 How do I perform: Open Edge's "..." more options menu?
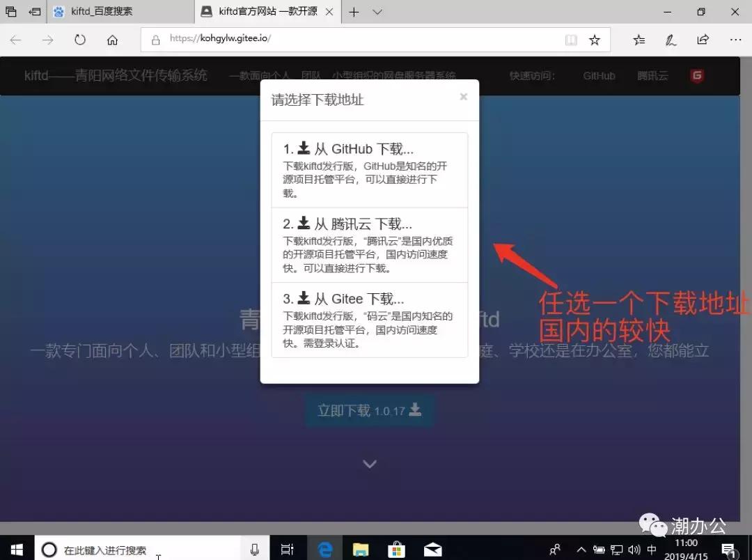point(735,40)
